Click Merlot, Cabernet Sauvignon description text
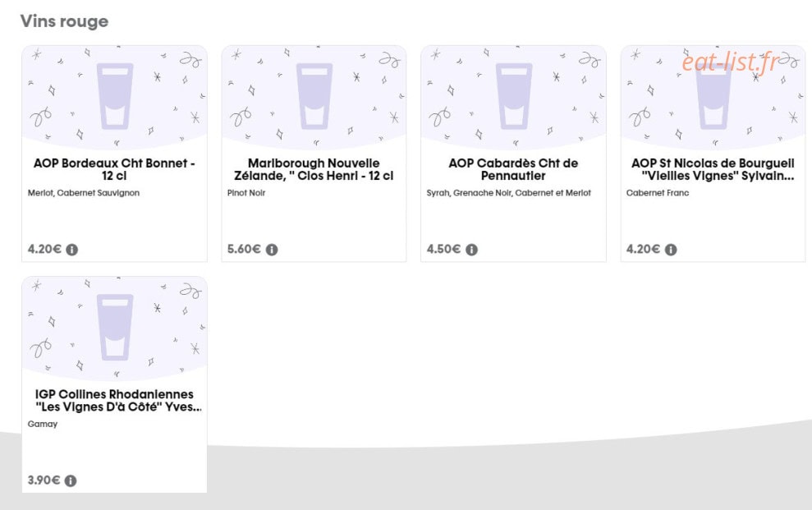The width and height of the screenshot is (812, 510). tap(84, 193)
